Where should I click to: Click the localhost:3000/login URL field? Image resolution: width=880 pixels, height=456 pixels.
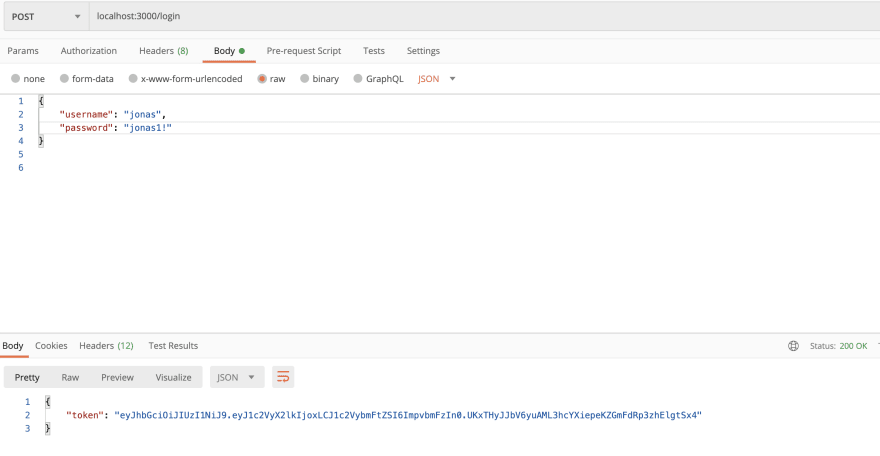point(484,17)
